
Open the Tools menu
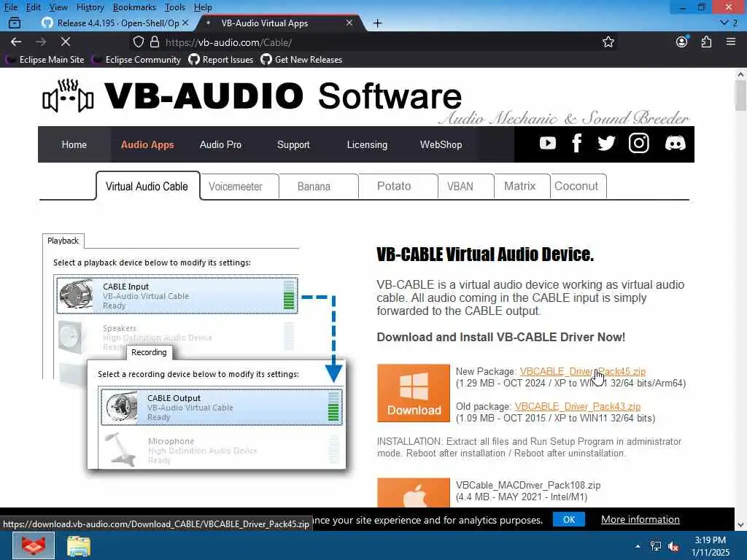174,7
